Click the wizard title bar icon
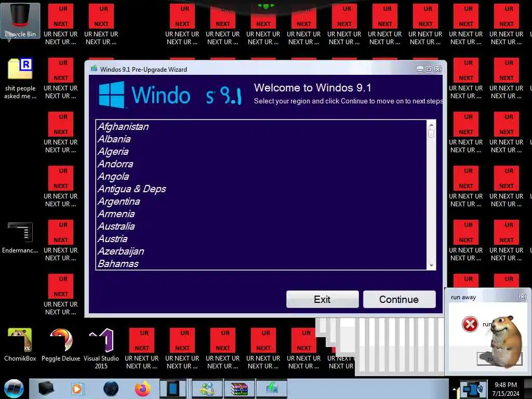This screenshot has width=532, height=399. click(94, 69)
